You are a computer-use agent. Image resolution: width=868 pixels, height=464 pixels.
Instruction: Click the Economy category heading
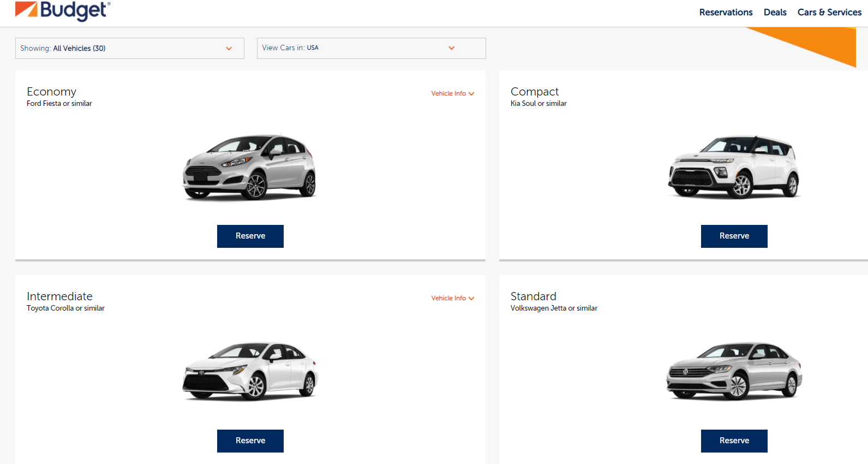(x=52, y=92)
